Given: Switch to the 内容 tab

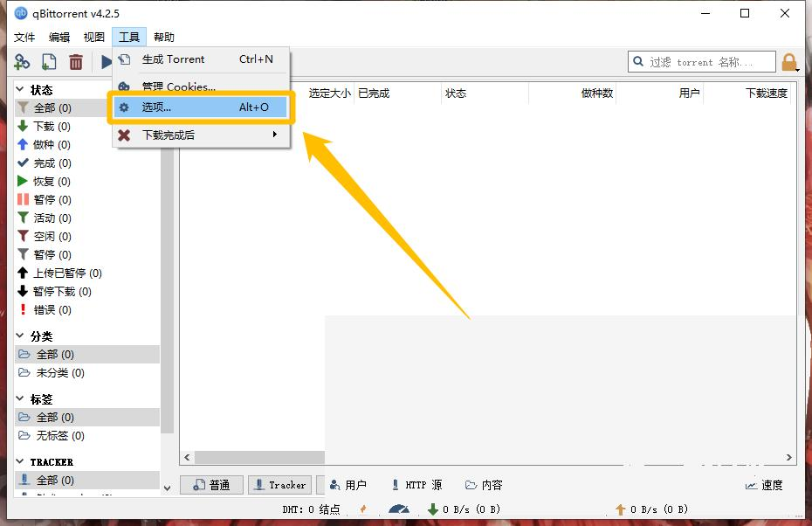Looking at the screenshot, I should pos(484,485).
